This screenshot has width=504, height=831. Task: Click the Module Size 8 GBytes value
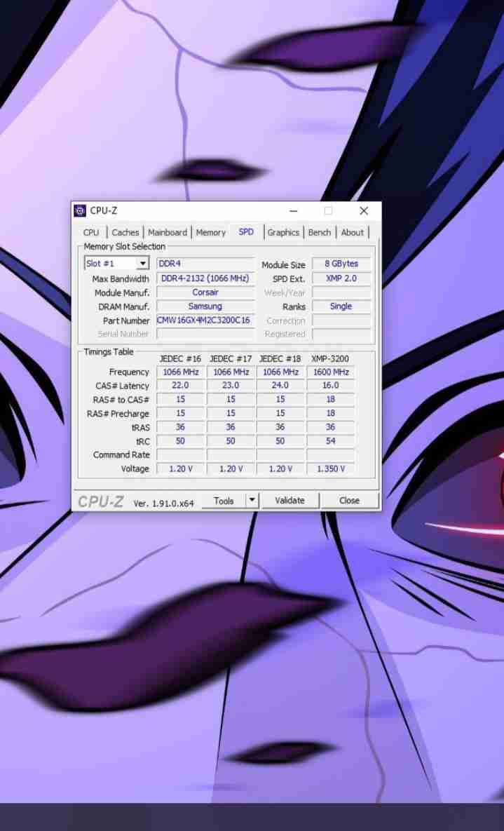[341, 264]
